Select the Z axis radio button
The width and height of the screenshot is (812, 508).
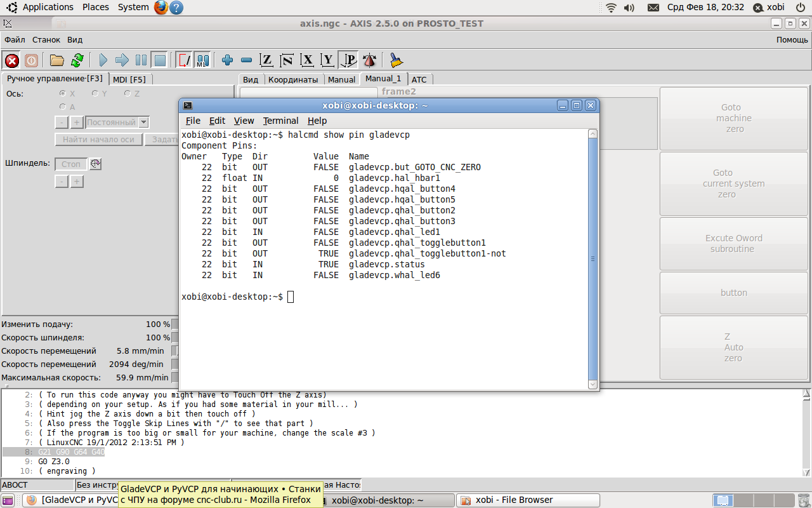(x=128, y=93)
